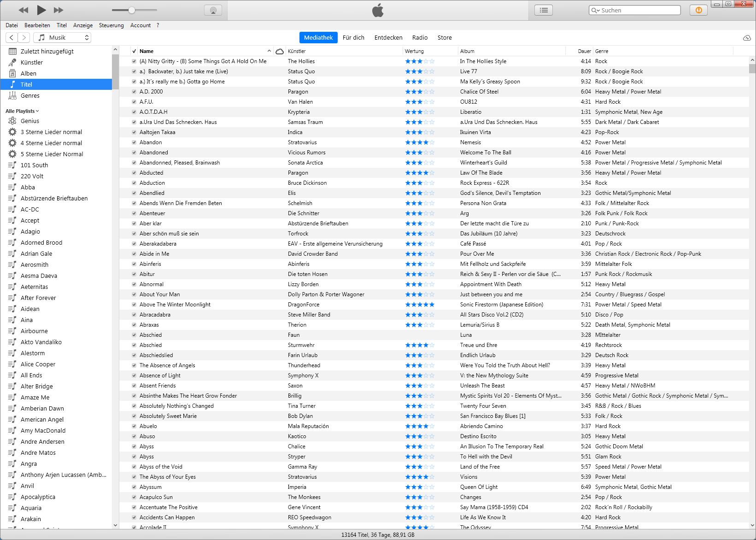Uncheck the song Abandon
This screenshot has height=540, width=756.
[134, 142]
